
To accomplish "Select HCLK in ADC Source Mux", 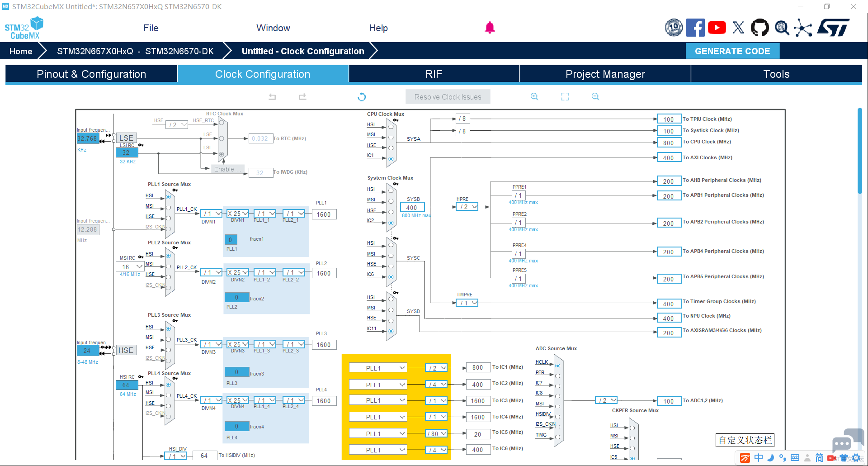I will point(557,366).
